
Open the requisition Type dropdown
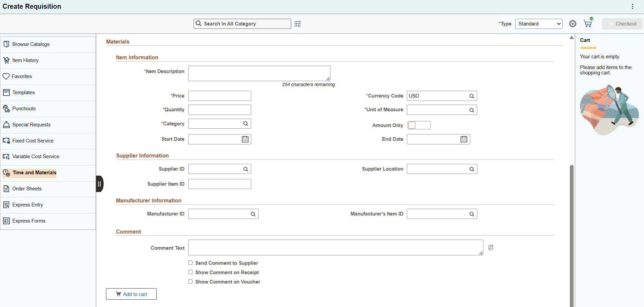(539, 24)
